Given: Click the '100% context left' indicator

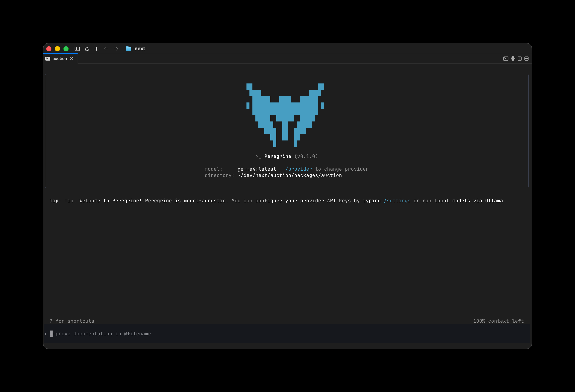Looking at the screenshot, I should [x=498, y=321].
